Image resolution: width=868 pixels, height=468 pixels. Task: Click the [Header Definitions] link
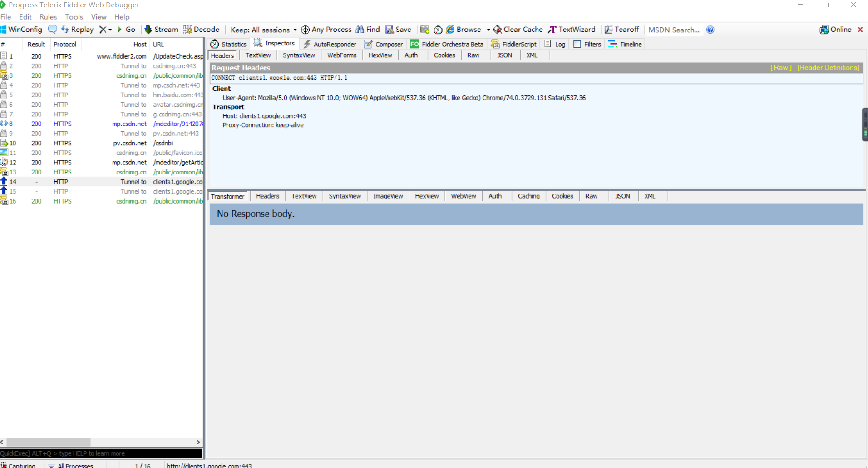(x=829, y=68)
